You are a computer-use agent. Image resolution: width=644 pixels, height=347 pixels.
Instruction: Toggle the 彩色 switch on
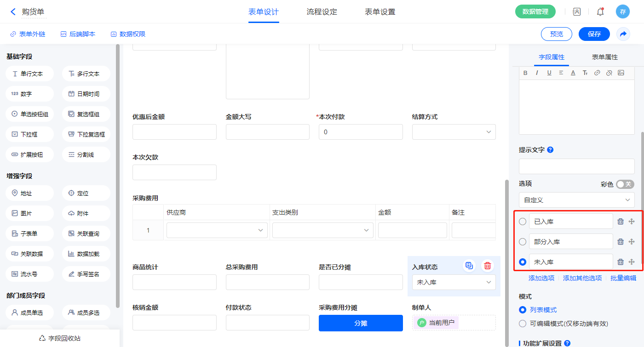point(625,184)
